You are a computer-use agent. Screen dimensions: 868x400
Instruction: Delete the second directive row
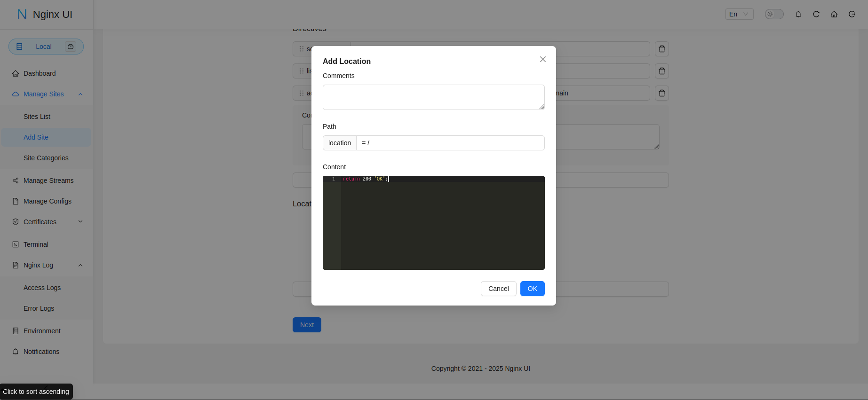(662, 71)
